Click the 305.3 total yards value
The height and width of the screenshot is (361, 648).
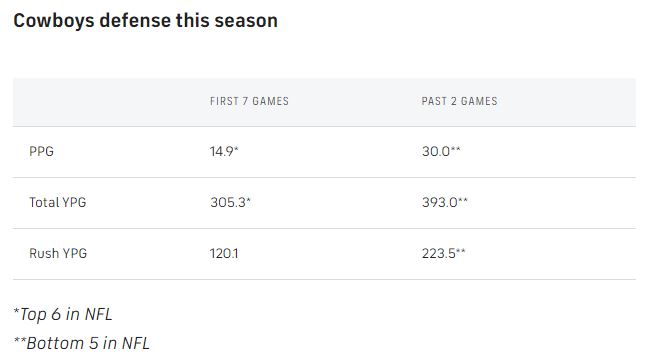click(x=230, y=202)
